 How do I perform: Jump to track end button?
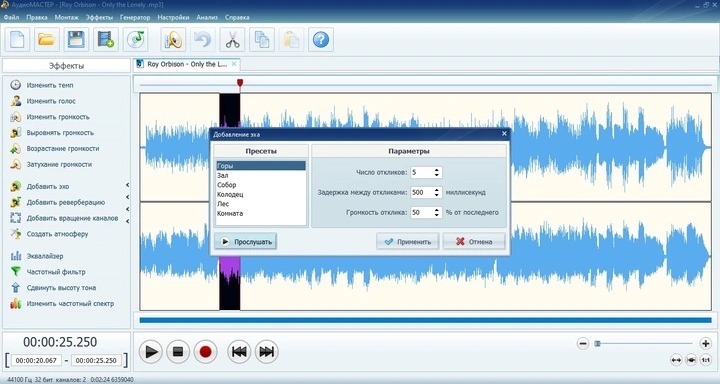point(266,352)
